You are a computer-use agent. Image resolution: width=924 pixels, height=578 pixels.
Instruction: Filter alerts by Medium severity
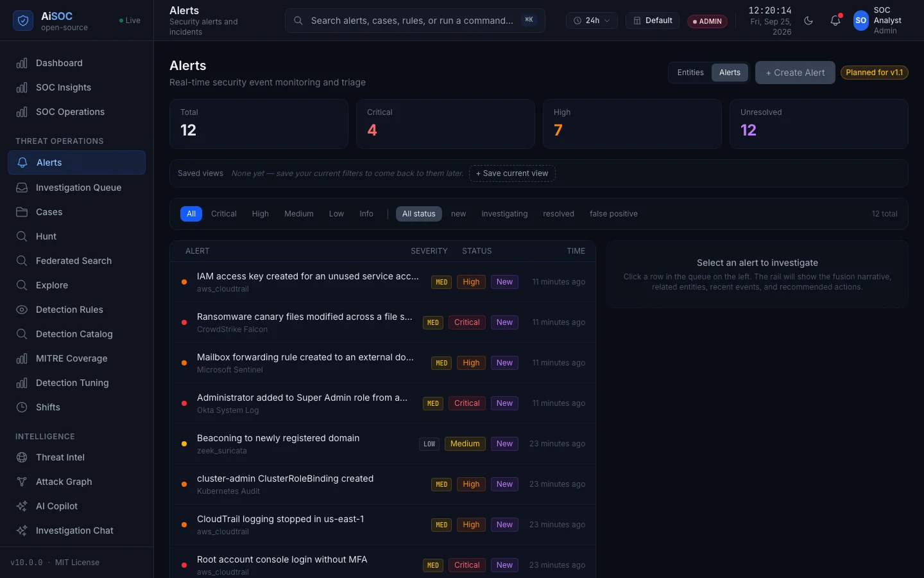[x=299, y=214]
